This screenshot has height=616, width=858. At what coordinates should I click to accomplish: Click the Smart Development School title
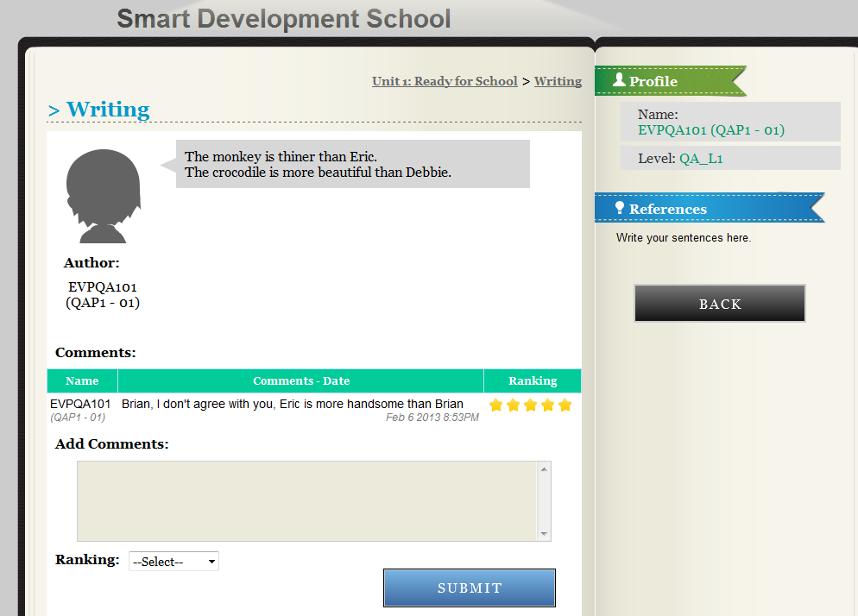click(x=283, y=19)
